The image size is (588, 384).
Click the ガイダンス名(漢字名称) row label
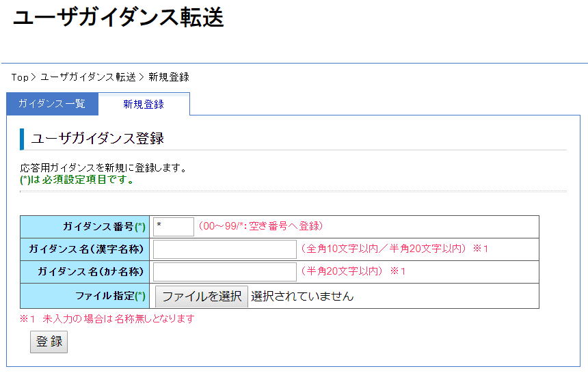pos(86,249)
